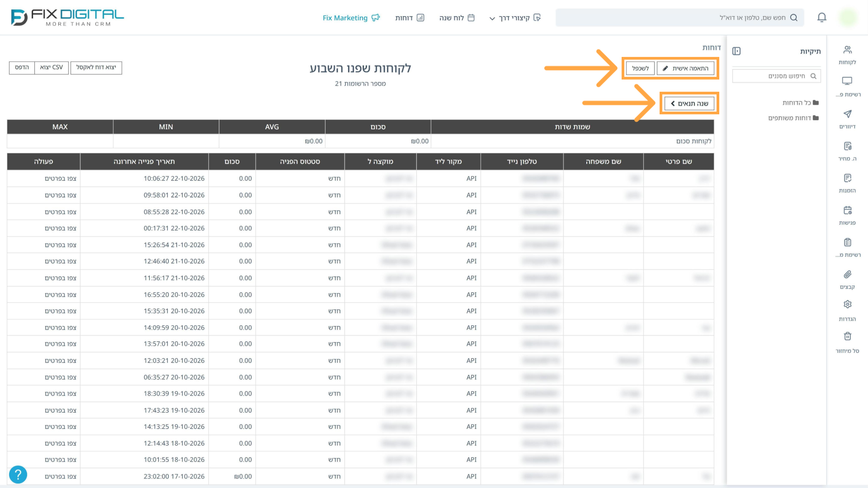Image resolution: width=868 pixels, height=488 pixels.
Task: Open the דוחות משותפים folder
Action: 793,118
